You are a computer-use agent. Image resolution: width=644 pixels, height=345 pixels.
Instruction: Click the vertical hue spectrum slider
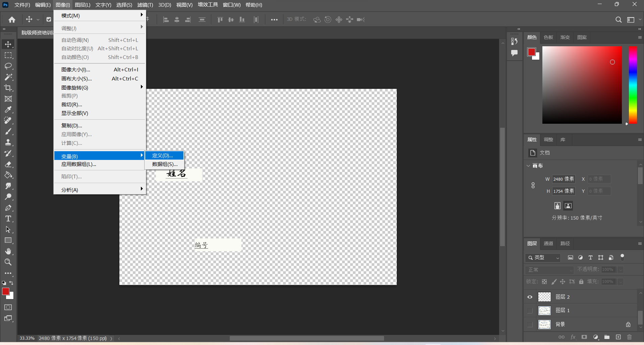pyautogui.click(x=633, y=84)
